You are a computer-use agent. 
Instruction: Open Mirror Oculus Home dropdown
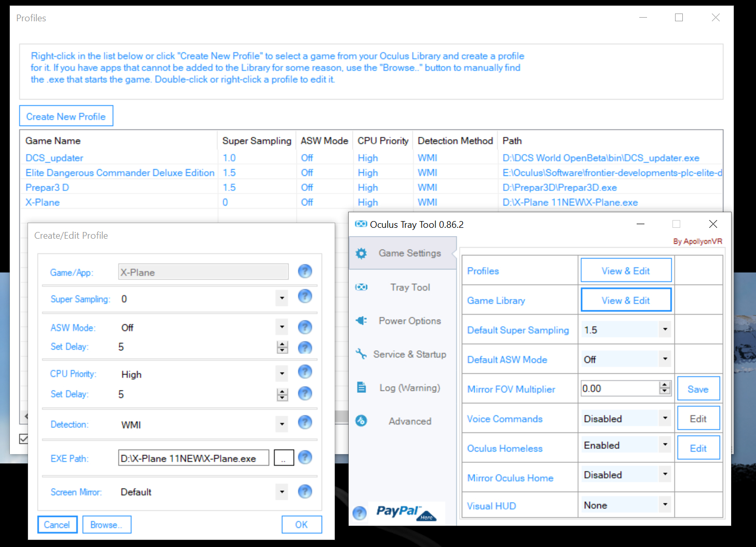(665, 474)
